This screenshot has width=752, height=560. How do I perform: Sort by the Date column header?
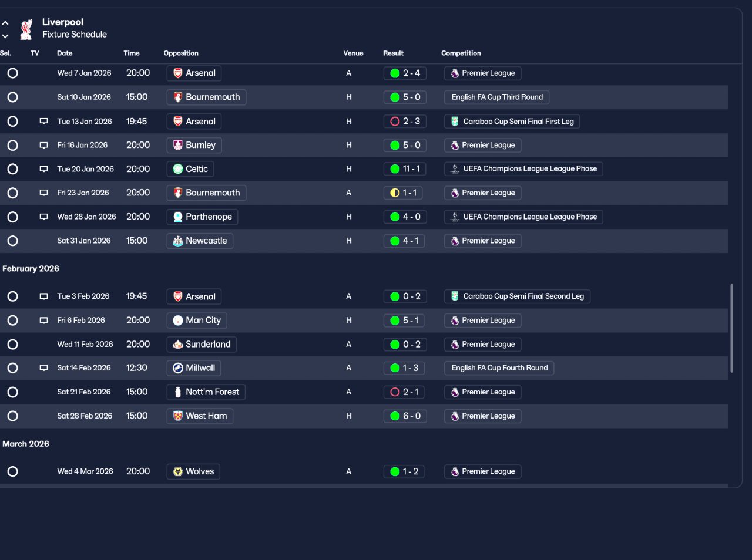[x=65, y=53]
